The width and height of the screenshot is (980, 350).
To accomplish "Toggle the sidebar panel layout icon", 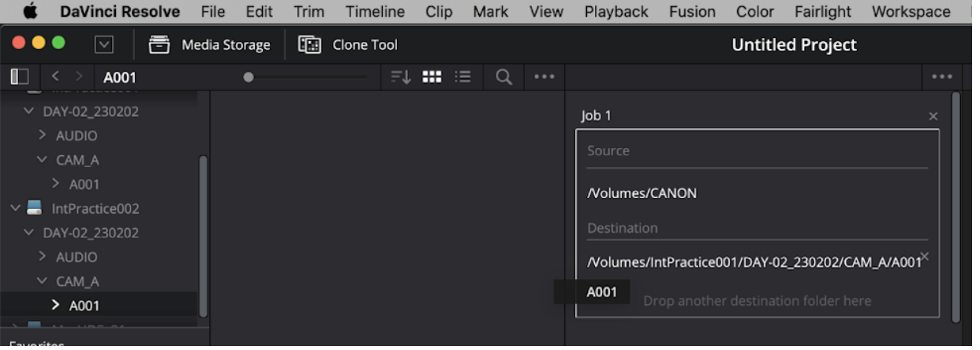I will tap(19, 76).
